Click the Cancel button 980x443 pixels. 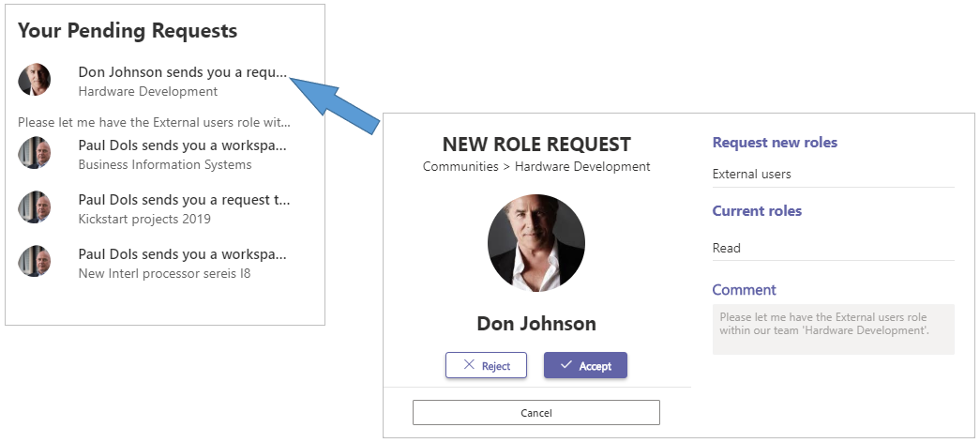click(x=536, y=412)
